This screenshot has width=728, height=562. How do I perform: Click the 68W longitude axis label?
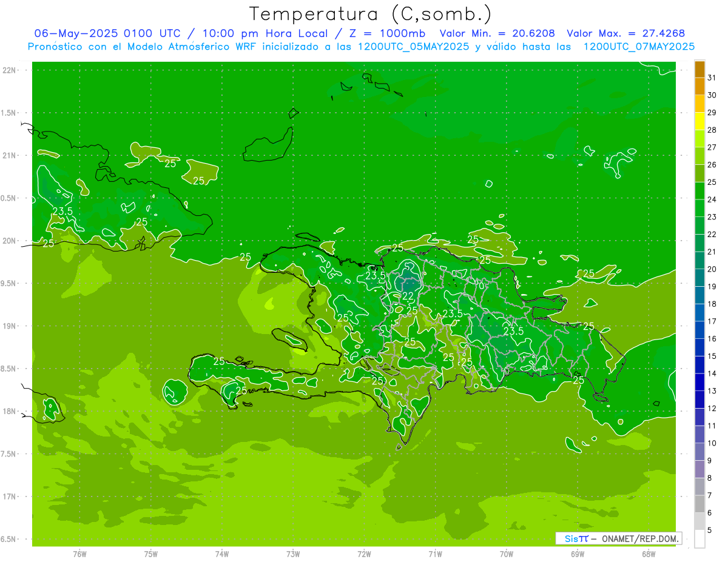click(x=649, y=554)
